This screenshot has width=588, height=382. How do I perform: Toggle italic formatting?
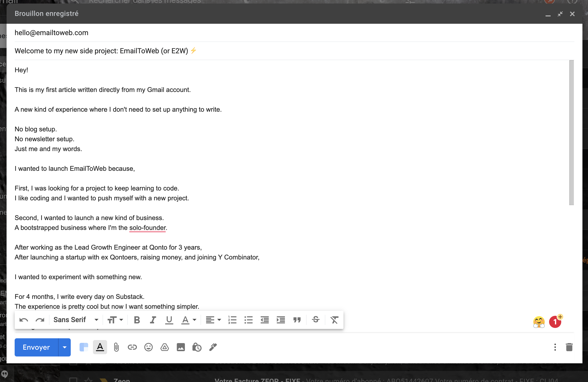point(153,320)
